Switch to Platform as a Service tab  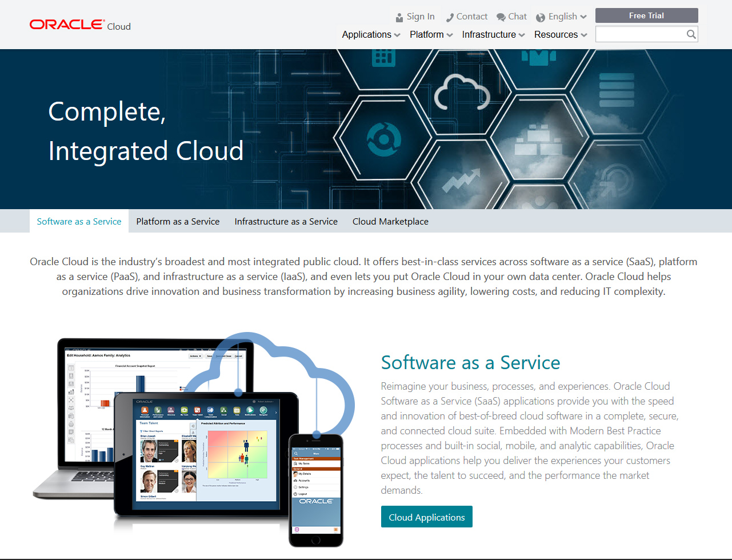(178, 221)
